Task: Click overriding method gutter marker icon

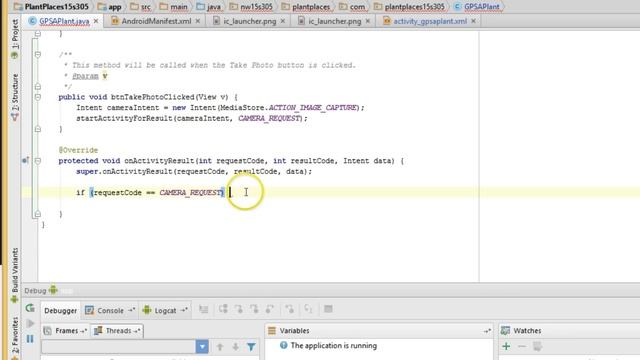Action: 25,161
